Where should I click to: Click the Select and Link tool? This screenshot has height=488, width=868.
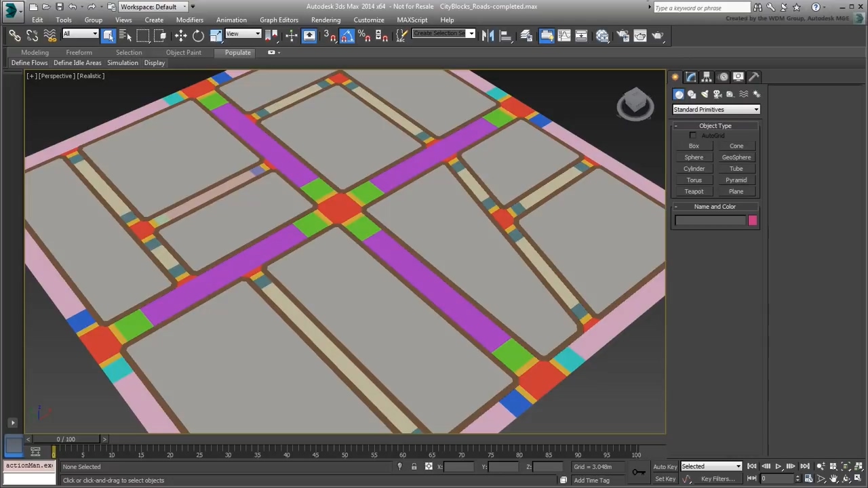pyautogui.click(x=14, y=36)
